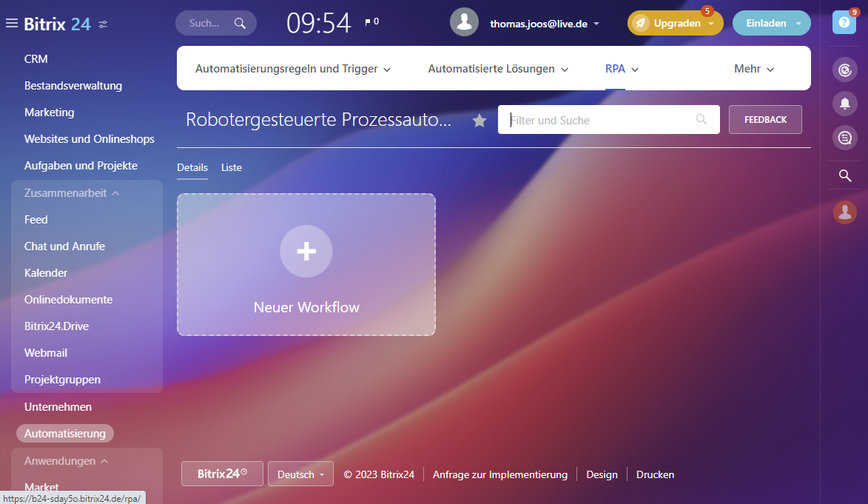This screenshot has height=504, width=868.
Task: Open your profile avatar in the right sidebar
Action: point(845,212)
